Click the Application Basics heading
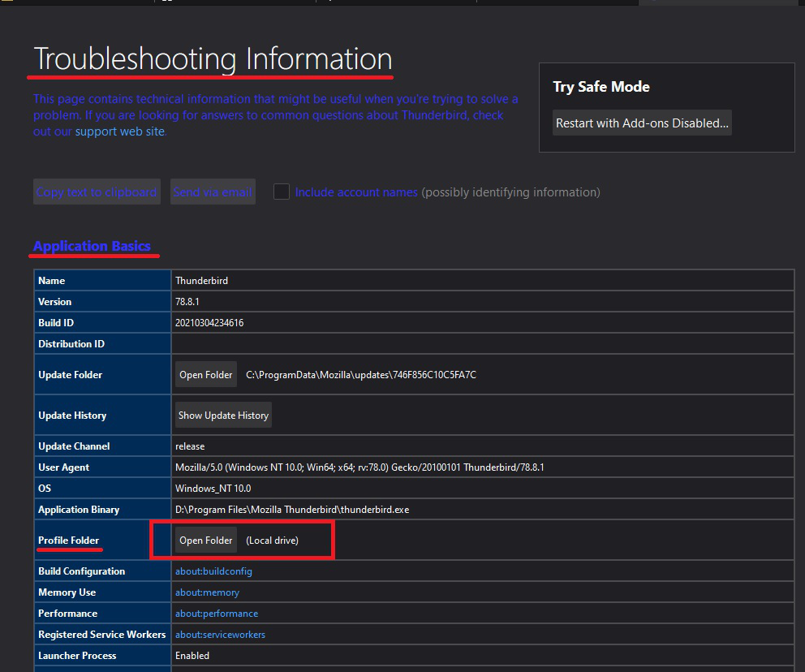The width and height of the screenshot is (805, 672). 92,246
